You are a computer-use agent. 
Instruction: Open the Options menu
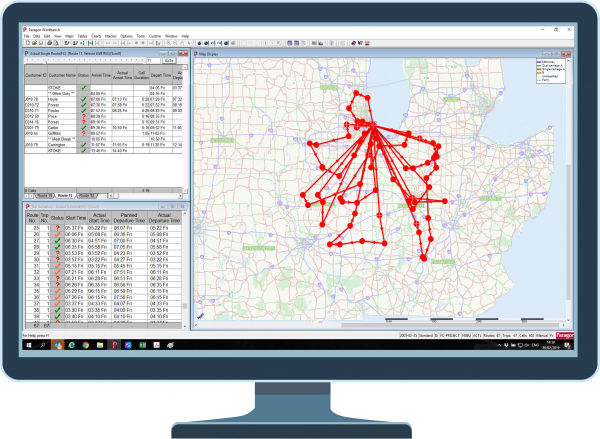pyautogui.click(x=126, y=36)
